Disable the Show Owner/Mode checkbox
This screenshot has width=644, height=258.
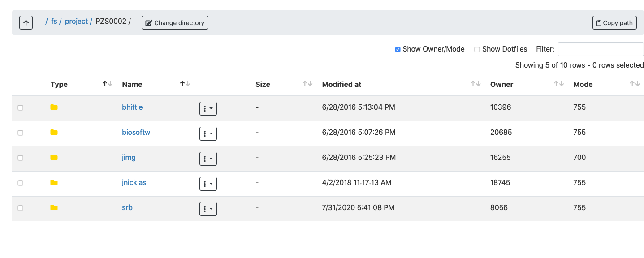[398, 49]
